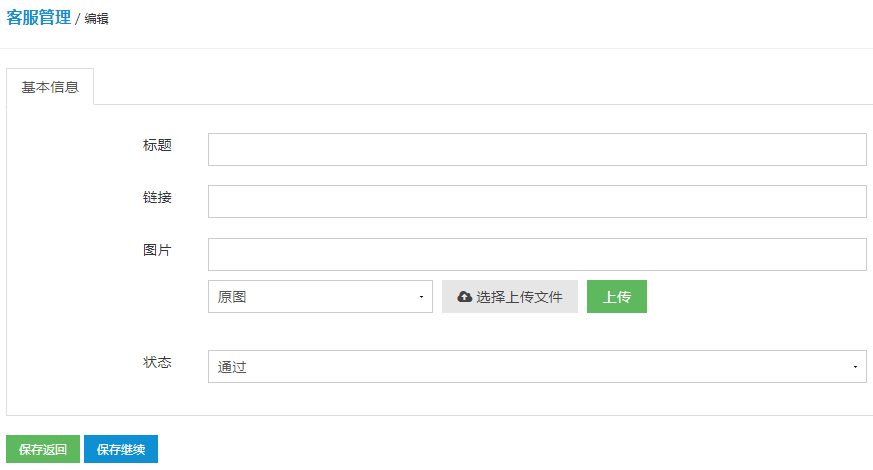The width and height of the screenshot is (873, 470).
Task: Open the 状态 dropdown showing 通过
Action: click(537, 366)
